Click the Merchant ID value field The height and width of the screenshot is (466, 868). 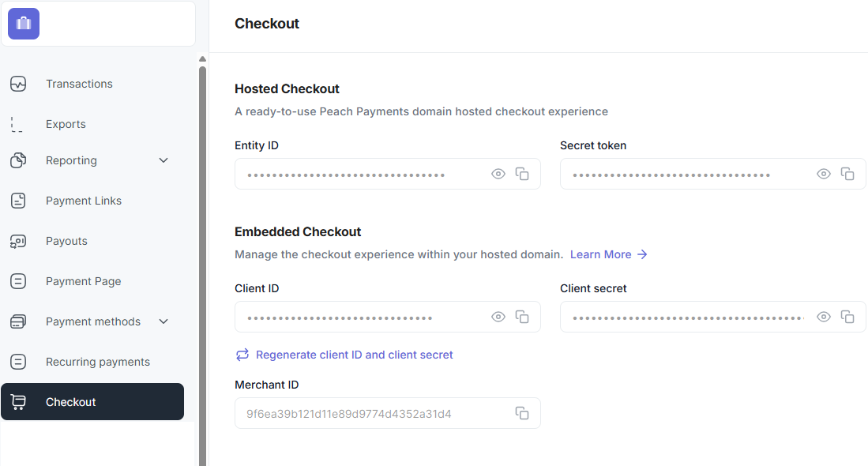coord(388,413)
